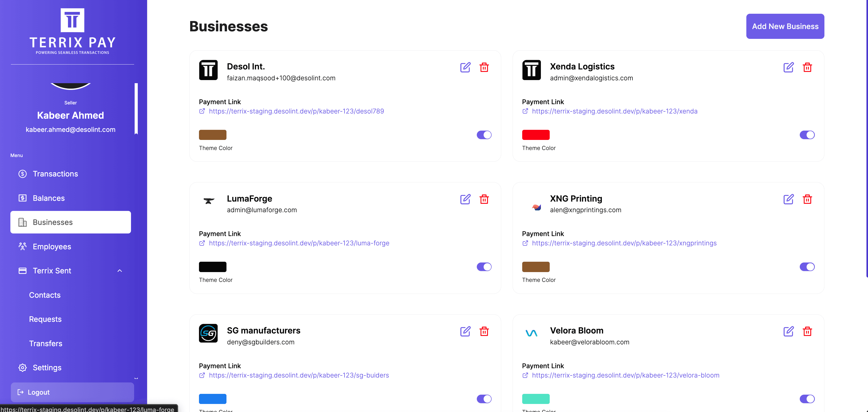868x412 pixels.
Task: Open Contacts under Terrix Sent
Action: pos(45,295)
